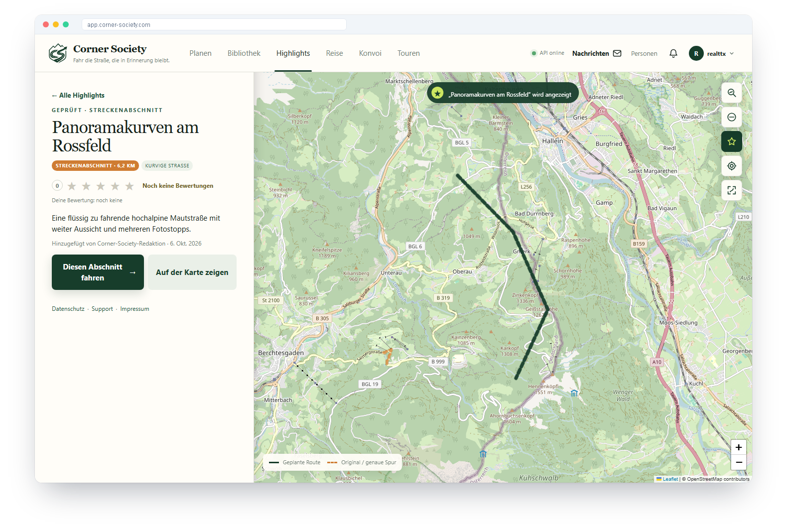Click Auf der Karte zeigen button

coord(192,272)
